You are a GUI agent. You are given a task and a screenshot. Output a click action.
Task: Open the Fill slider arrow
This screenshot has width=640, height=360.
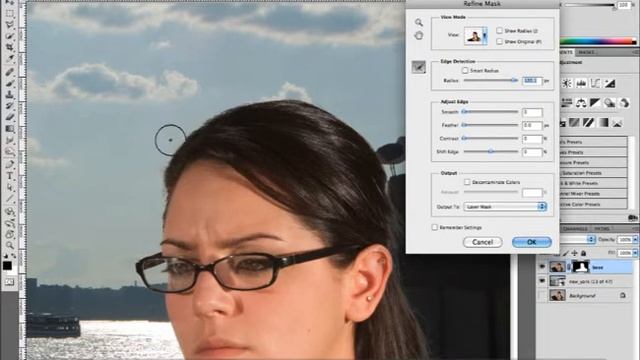tap(635, 253)
